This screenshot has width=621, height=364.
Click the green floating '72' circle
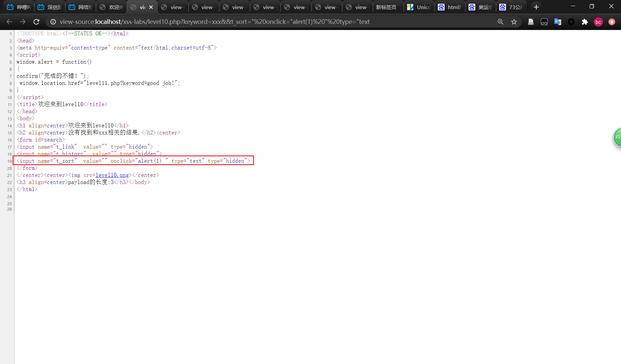tap(617, 137)
